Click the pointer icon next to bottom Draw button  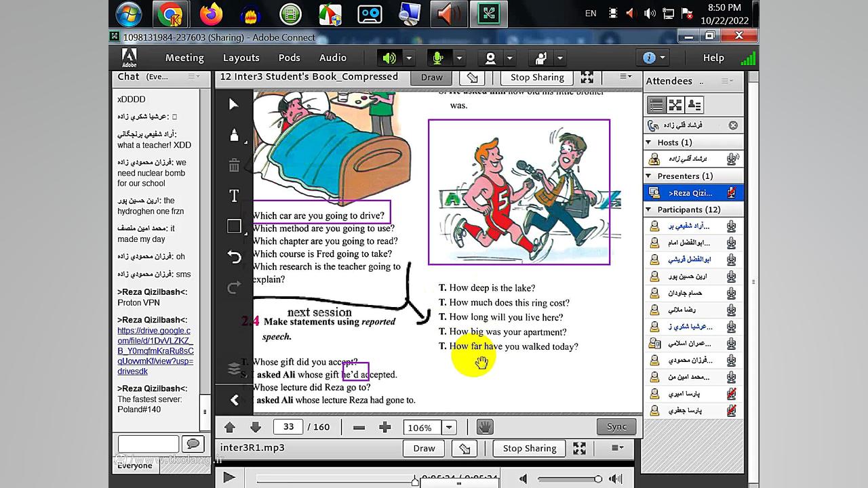point(465,448)
